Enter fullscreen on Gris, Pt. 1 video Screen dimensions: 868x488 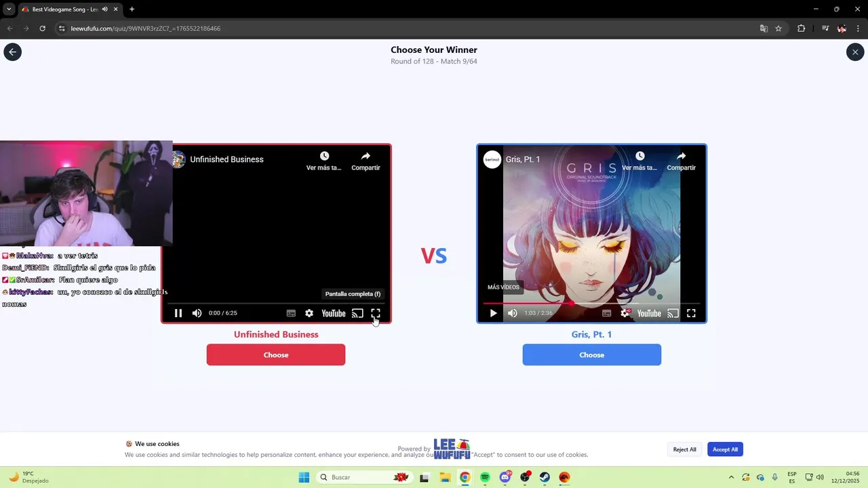coord(691,313)
